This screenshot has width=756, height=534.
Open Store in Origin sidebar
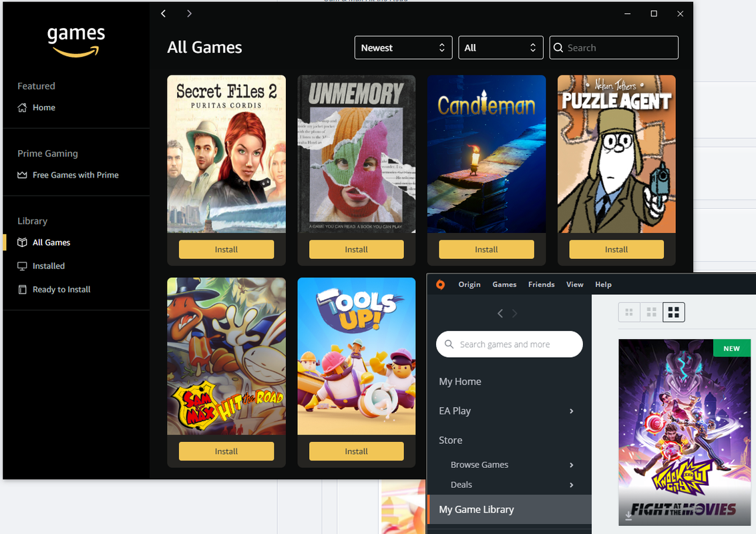pos(450,441)
